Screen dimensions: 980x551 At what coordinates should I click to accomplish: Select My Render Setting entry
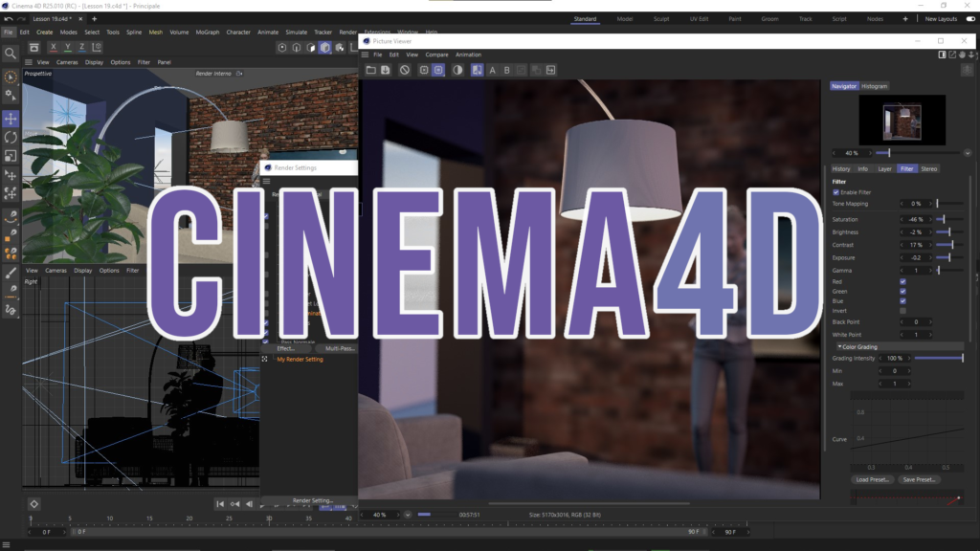tap(300, 360)
